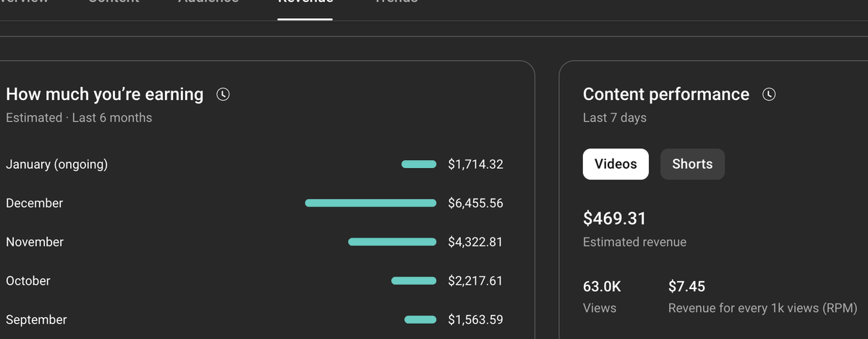Click the clock icon beside Content performance

pos(770,94)
